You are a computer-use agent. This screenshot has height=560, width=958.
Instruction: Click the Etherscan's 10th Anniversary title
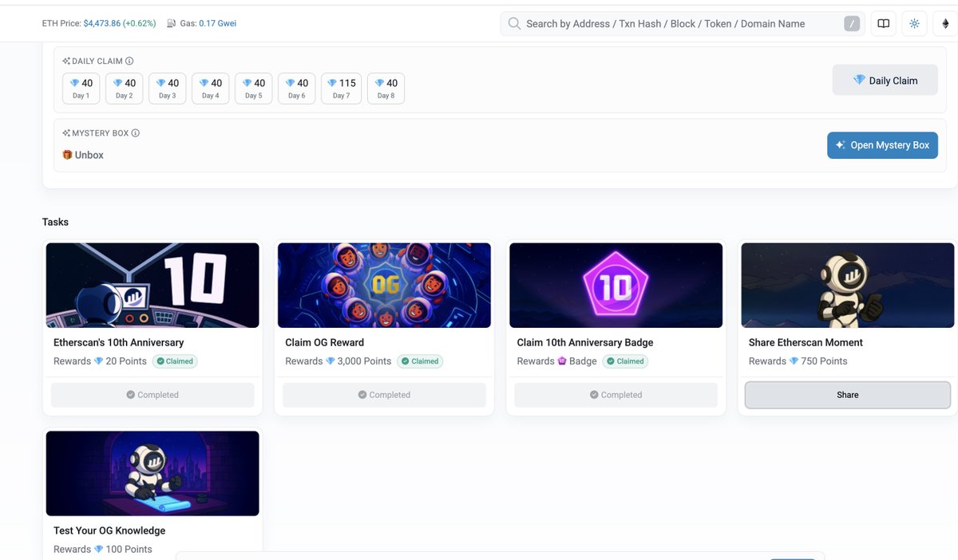(119, 342)
